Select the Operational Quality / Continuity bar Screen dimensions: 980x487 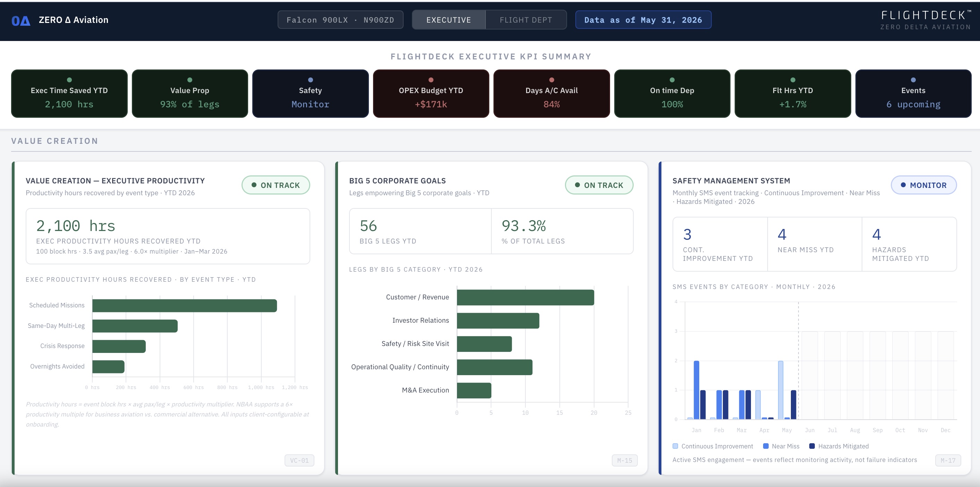(495, 367)
